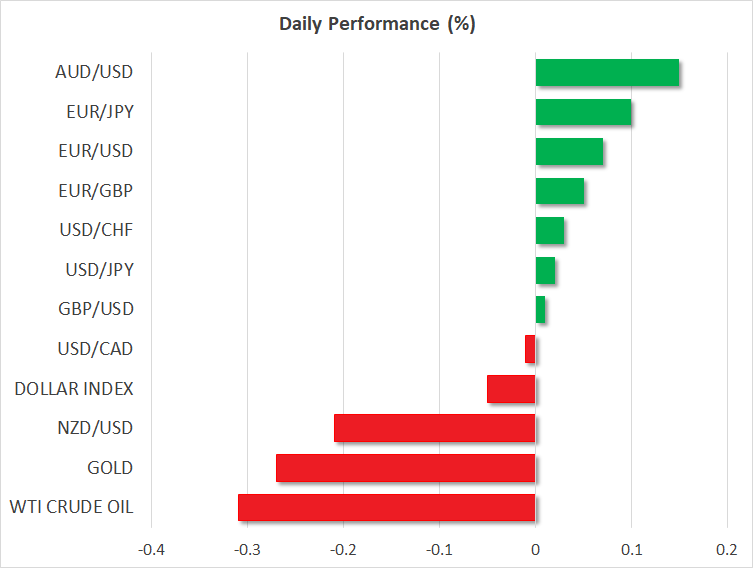Select the USD/CAD label text
The image size is (753, 568).
(95, 349)
